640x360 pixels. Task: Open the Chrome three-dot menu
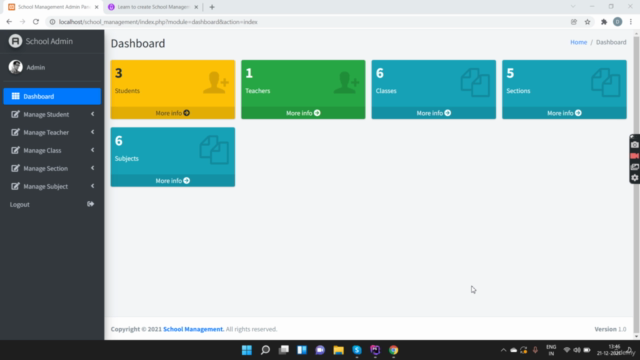pyautogui.click(x=631, y=22)
